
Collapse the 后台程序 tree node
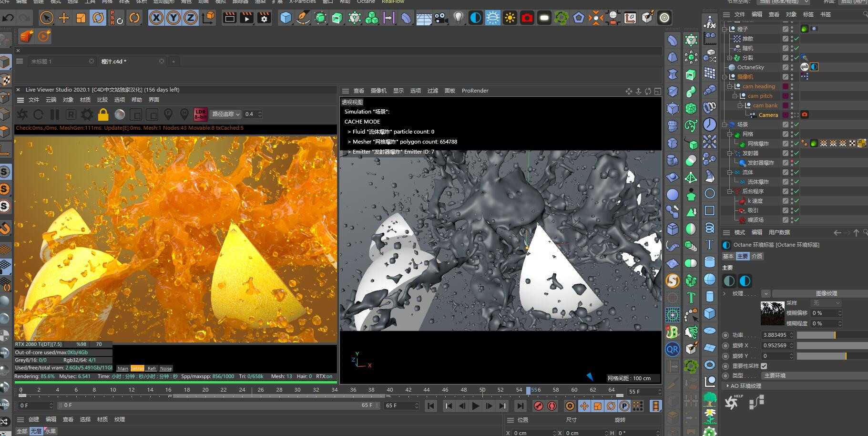[730, 191]
